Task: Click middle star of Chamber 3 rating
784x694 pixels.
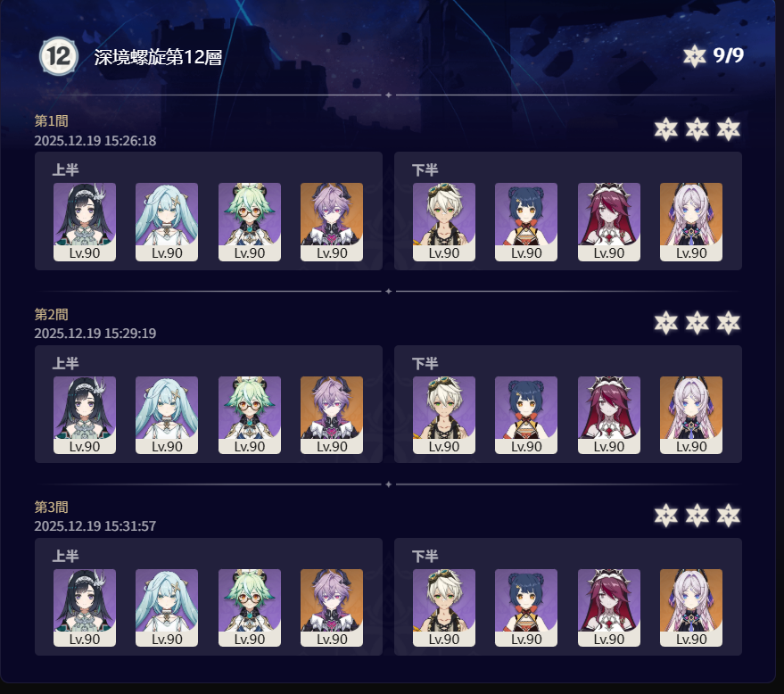Action: [697, 516]
